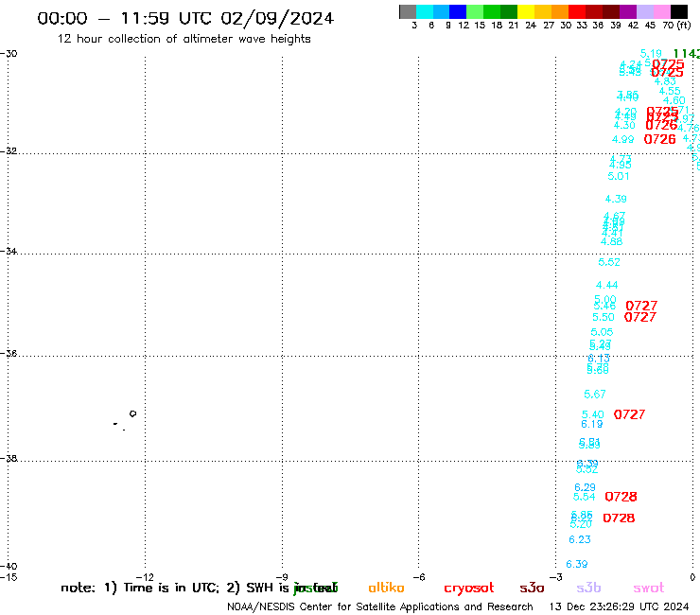Screen dimensions: 700x615
Task: Click the 4.83 wave height value
Action: tap(665, 81)
